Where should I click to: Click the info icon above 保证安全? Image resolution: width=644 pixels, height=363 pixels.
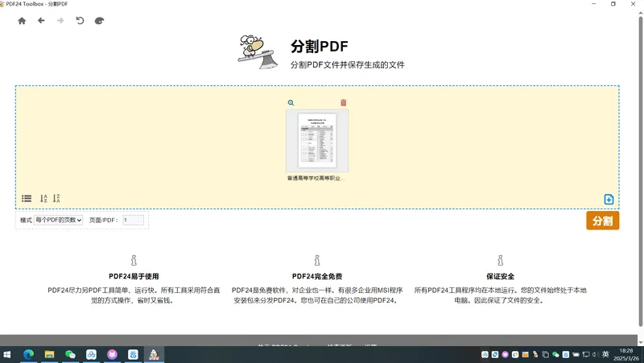click(500, 260)
